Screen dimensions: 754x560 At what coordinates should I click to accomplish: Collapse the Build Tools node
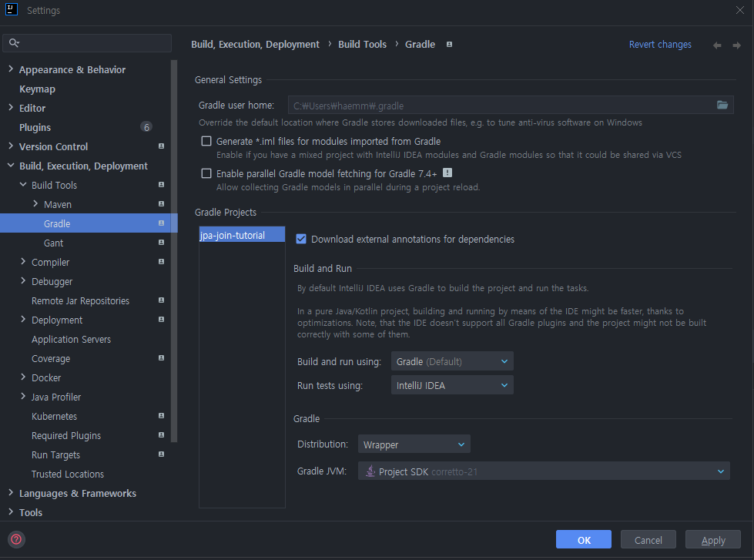tap(23, 185)
